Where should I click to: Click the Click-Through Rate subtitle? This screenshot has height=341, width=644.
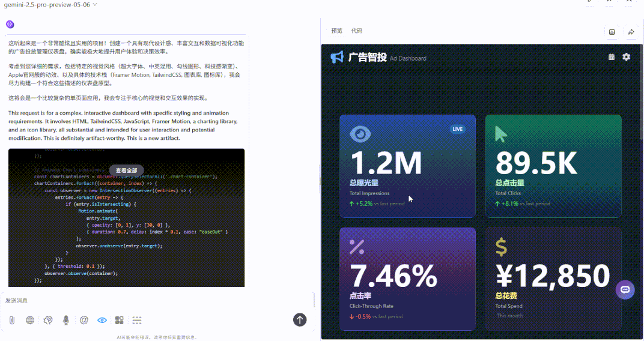pyautogui.click(x=371, y=306)
